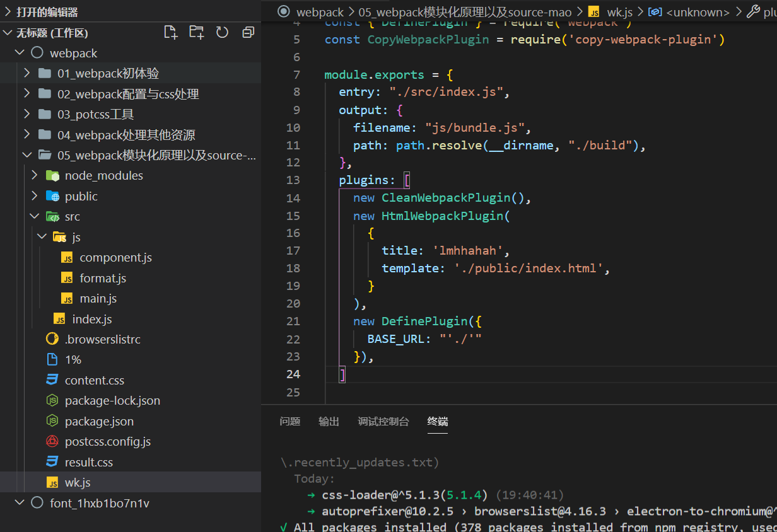The image size is (777, 532).
Task: Click the './public/index.html' template string
Action: [x=529, y=268]
